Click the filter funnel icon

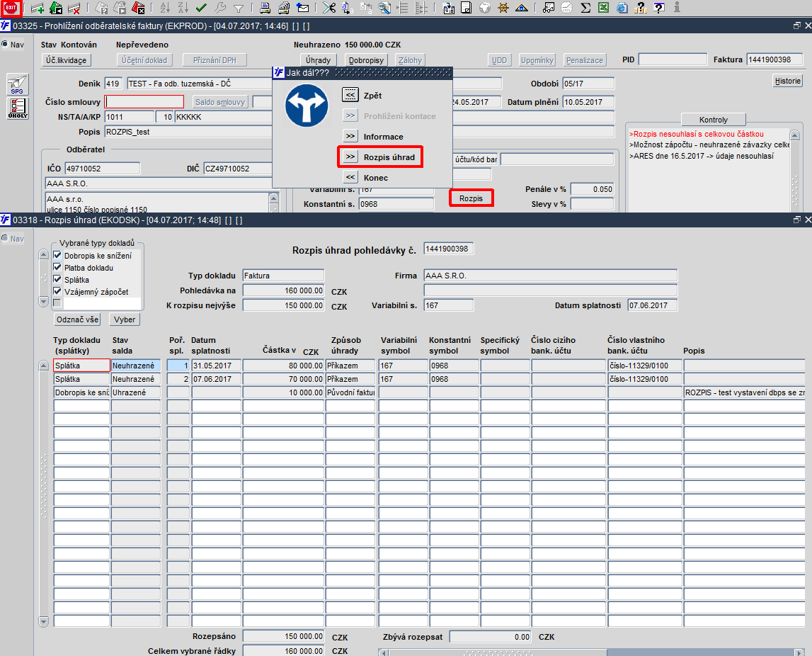click(x=238, y=9)
